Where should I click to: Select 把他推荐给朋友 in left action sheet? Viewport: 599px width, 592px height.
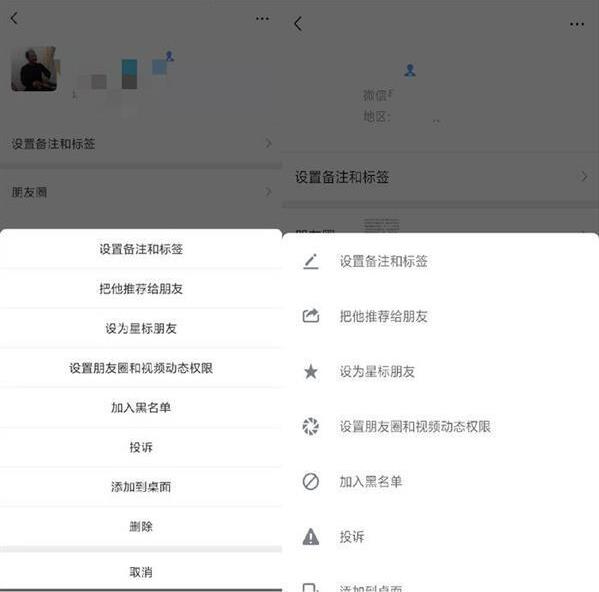coord(141,289)
